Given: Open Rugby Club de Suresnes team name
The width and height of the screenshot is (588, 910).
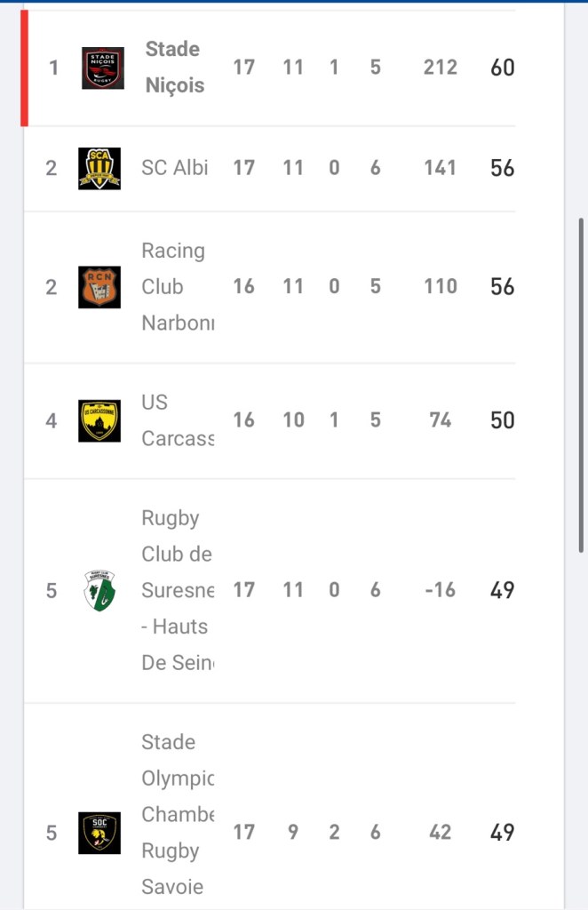Looking at the screenshot, I should pos(177,590).
